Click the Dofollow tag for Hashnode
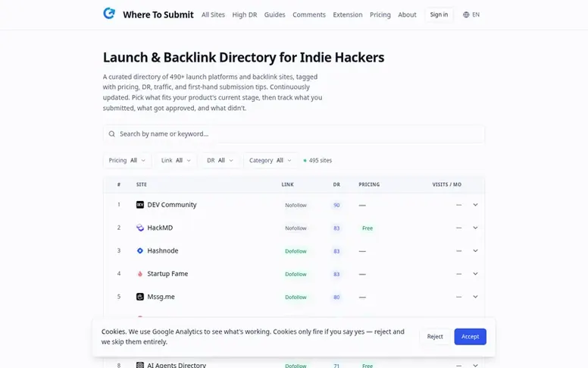Screen dimensions: 588x368 point(296,251)
